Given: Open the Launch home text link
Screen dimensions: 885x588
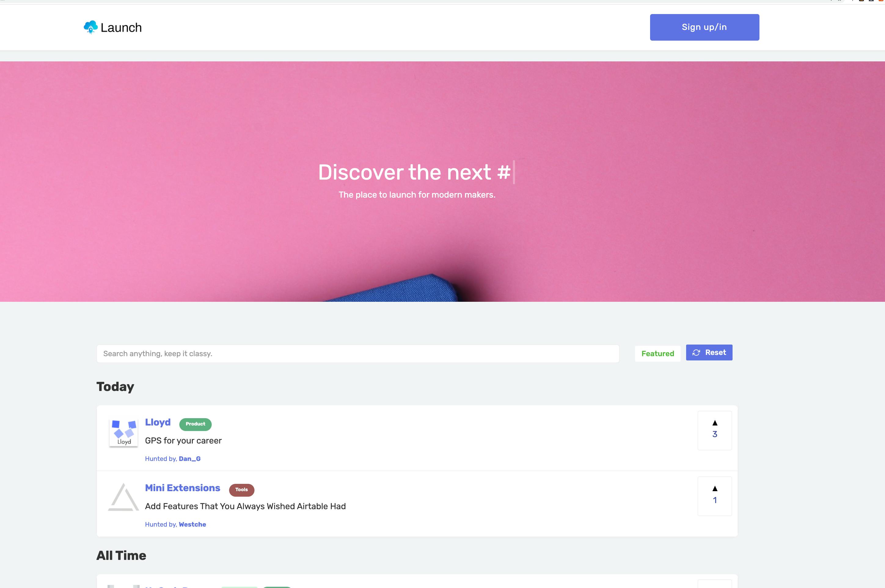Looking at the screenshot, I should (x=121, y=28).
